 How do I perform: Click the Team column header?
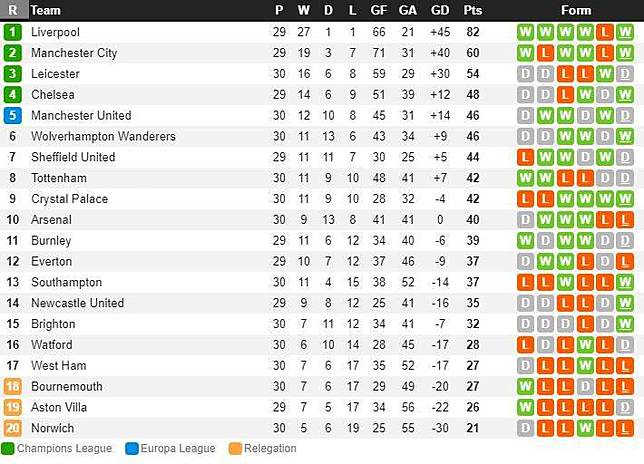click(x=46, y=11)
